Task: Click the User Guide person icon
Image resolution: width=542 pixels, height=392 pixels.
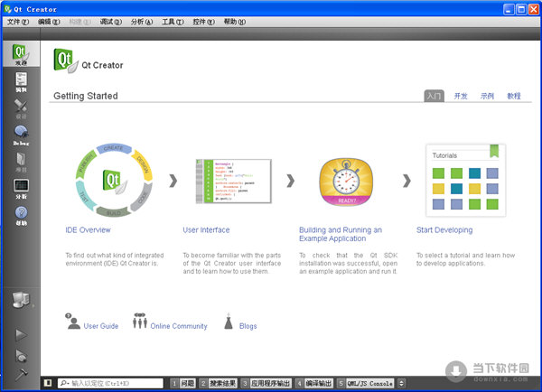Action: pyautogui.click(x=73, y=322)
